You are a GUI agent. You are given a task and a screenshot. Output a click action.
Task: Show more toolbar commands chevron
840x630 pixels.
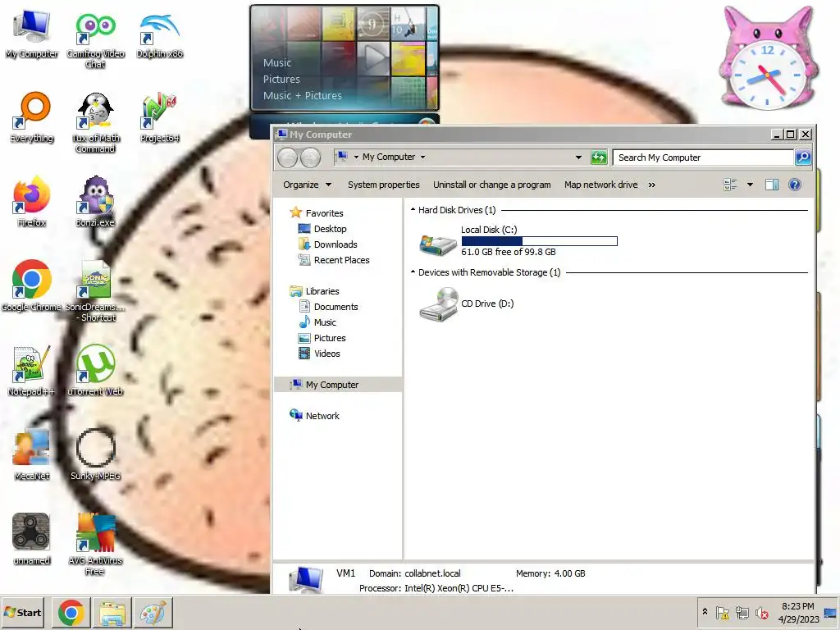click(x=651, y=185)
